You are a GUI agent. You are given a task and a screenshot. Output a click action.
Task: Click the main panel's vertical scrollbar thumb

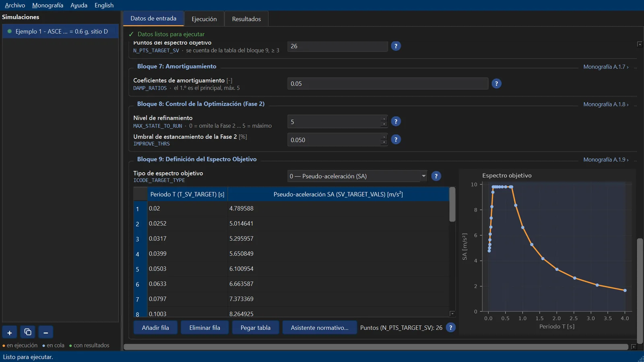point(640,291)
